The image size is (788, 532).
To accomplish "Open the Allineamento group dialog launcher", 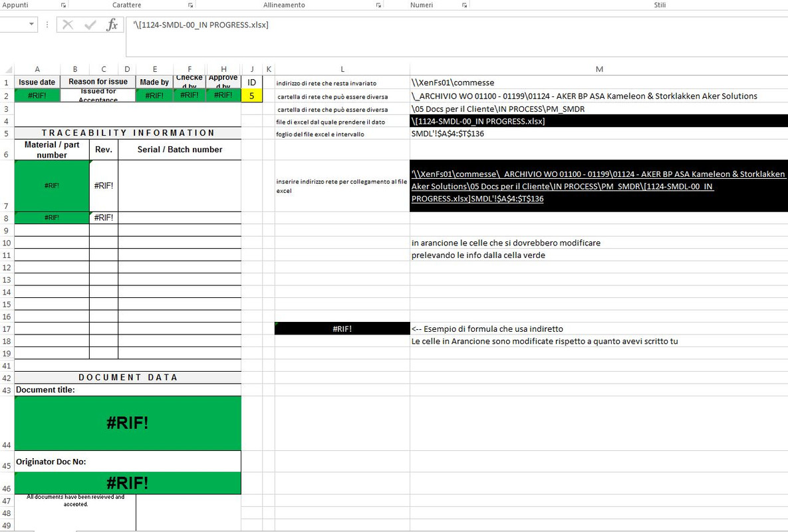I will [378, 5].
